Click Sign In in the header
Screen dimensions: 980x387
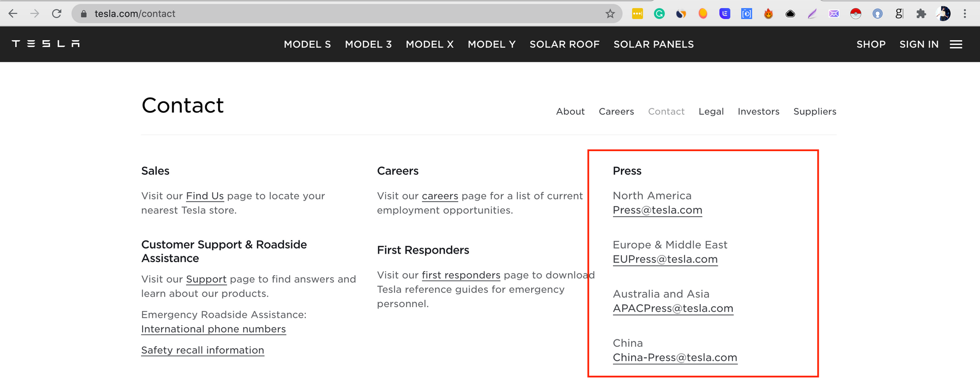[919, 44]
